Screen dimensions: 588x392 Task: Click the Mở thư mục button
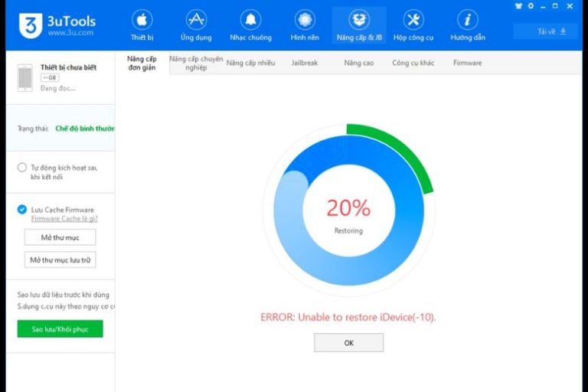tap(60, 237)
